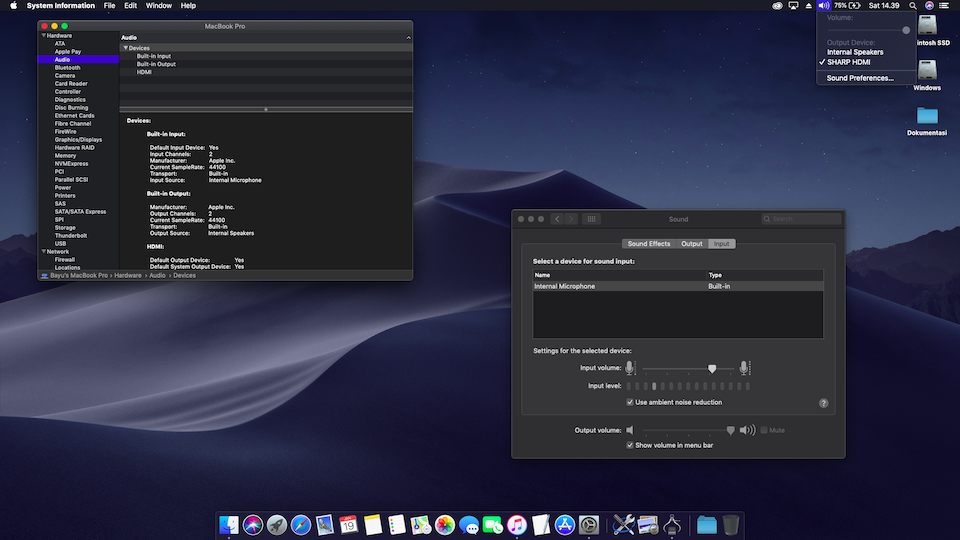
Task: Click the eject icon in menu bar
Action: pyautogui.click(x=809, y=6)
